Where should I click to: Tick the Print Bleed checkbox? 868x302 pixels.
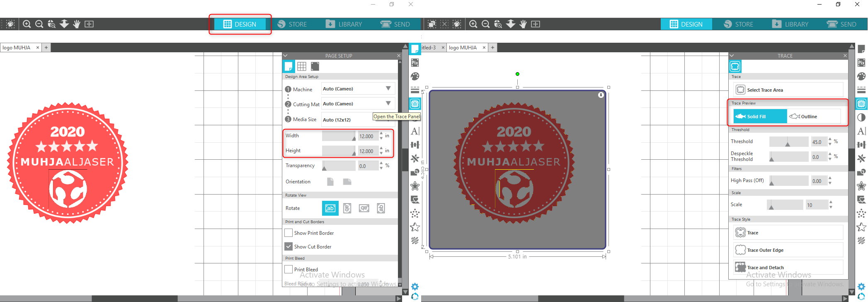point(289,269)
